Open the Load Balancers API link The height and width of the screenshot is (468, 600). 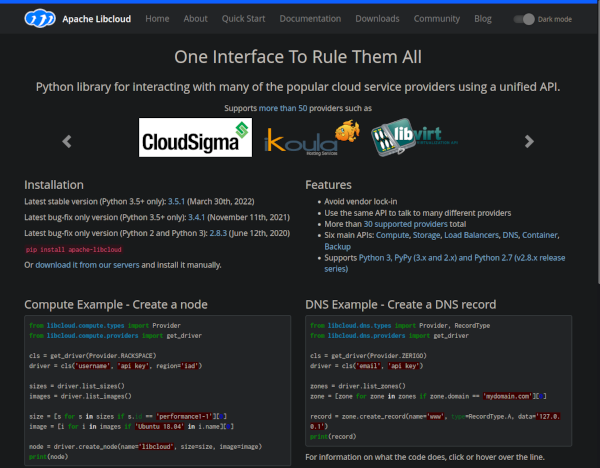coord(471,235)
